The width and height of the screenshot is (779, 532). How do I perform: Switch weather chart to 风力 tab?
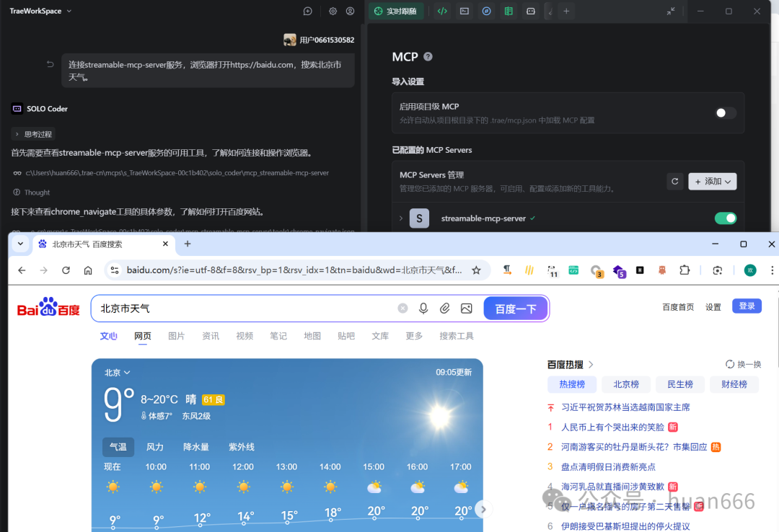click(155, 447)
